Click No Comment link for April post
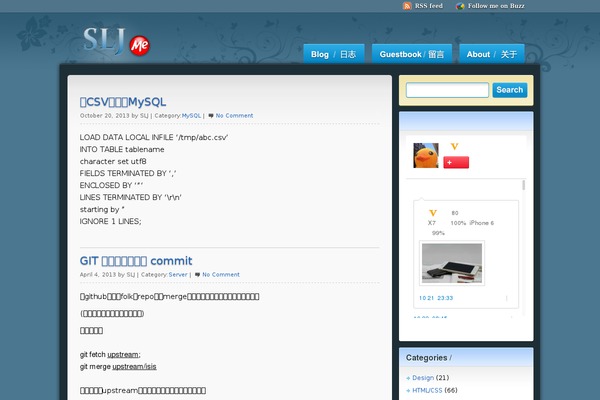600x400 pixels. click(x=221, y=274)
